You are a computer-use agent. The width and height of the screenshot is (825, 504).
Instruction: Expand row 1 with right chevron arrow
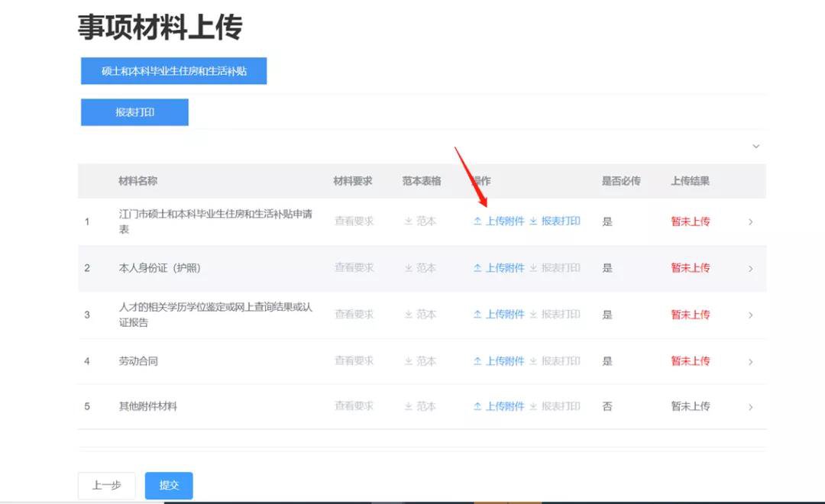750,222
